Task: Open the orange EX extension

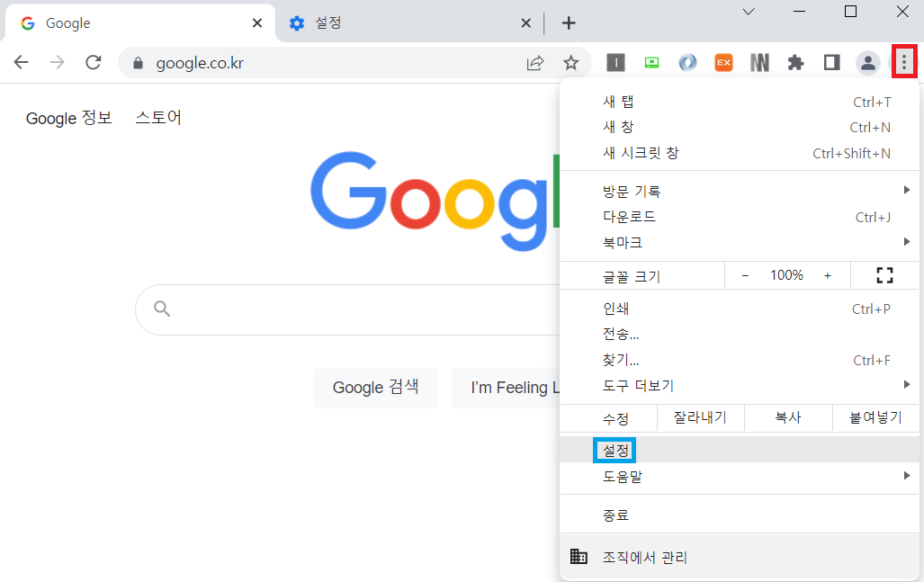Action: pos(723,62)
